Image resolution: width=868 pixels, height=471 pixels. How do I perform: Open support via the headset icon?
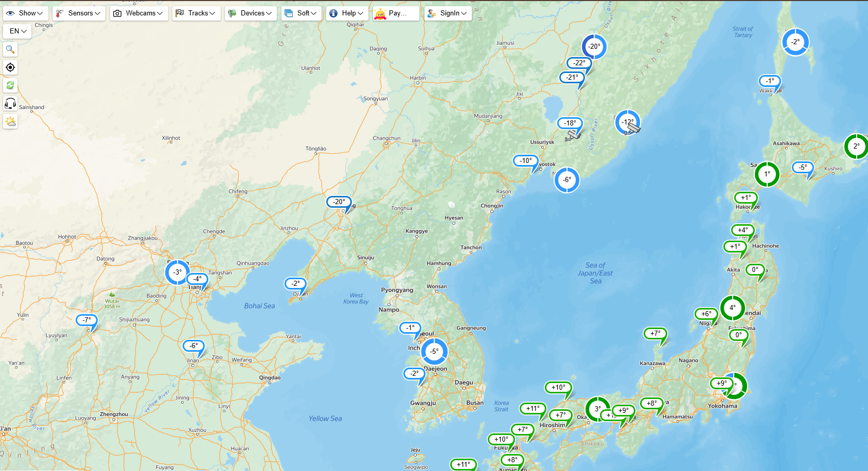click(x=10, y=103)
